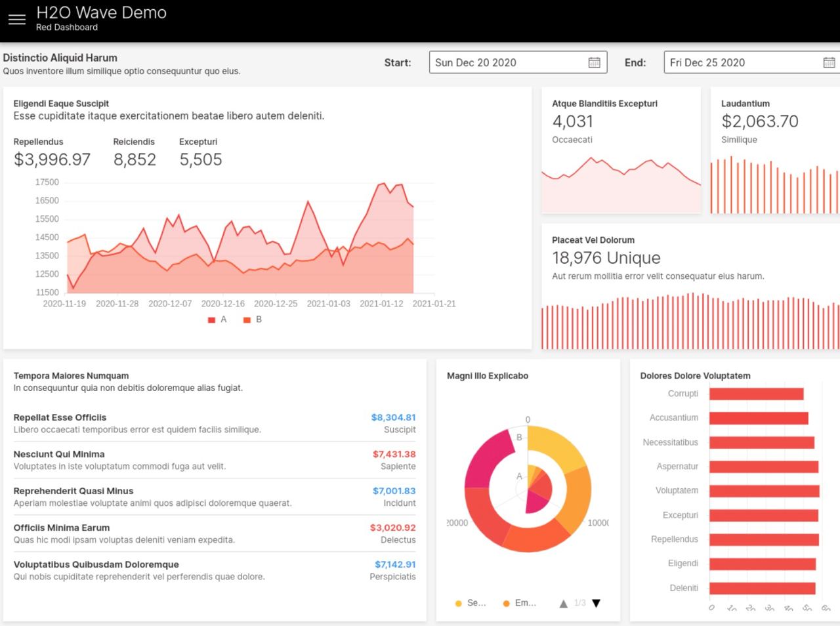Select the Nesciunt Qui Minima row
Viewport: 840px width, 626px height.
[215, 460]
